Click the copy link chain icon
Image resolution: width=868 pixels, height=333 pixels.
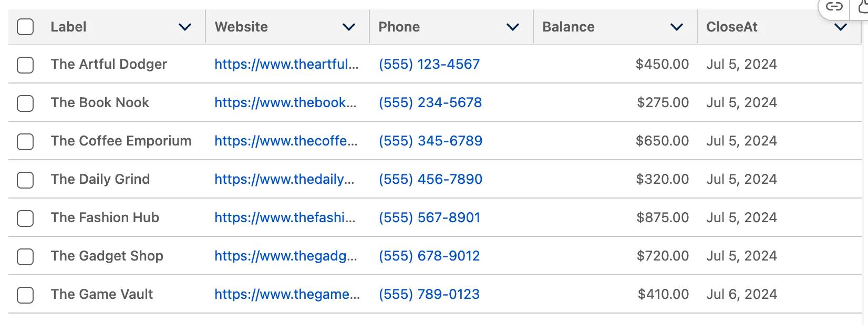click(834, 6)
